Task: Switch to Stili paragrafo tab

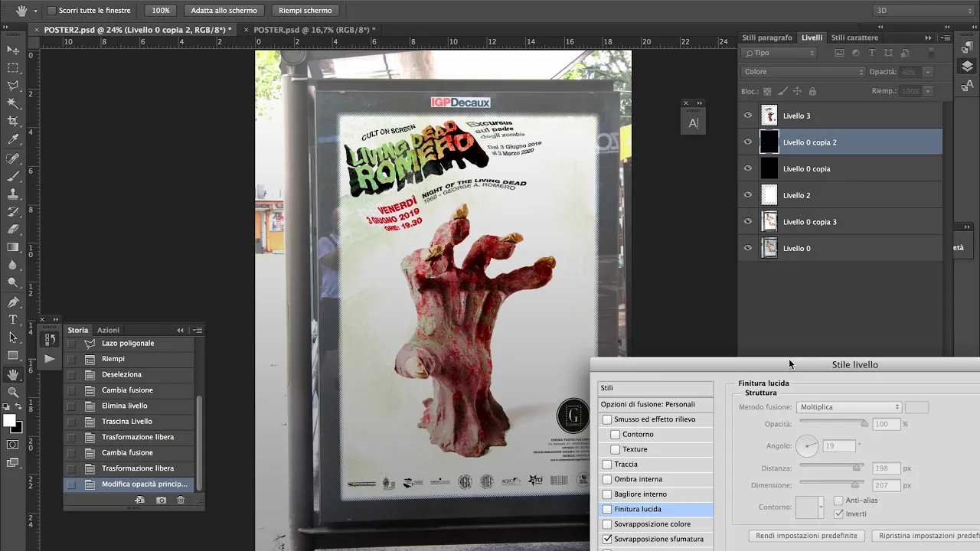Action: 767,37
